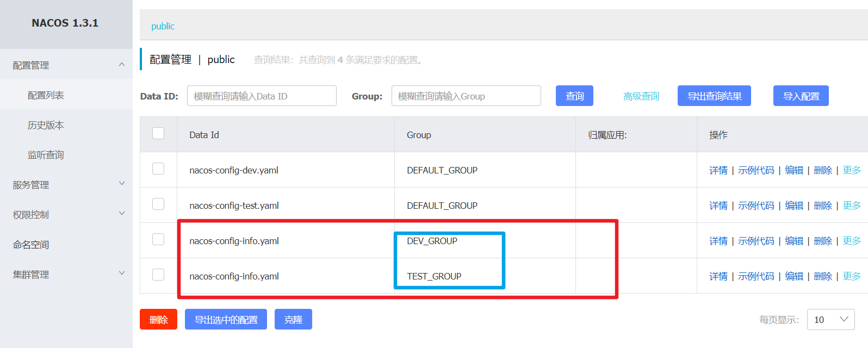Click 导出选中的配置 button
This screenshot has width=868, height=348.
[226, 319]
